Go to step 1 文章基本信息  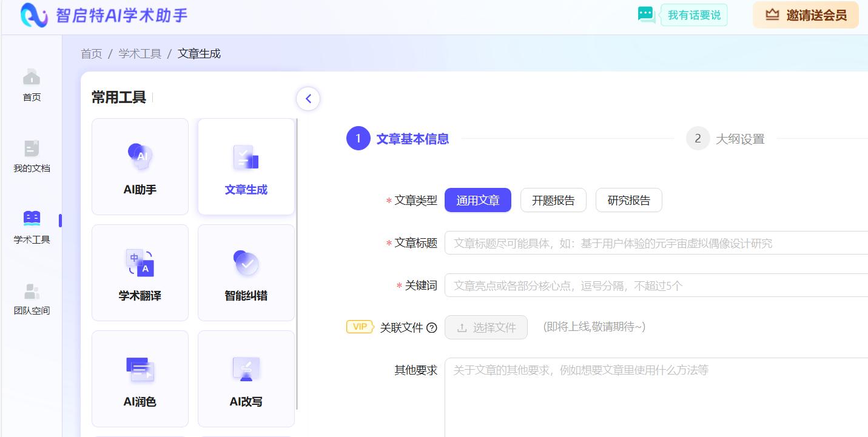click(398, 139)
